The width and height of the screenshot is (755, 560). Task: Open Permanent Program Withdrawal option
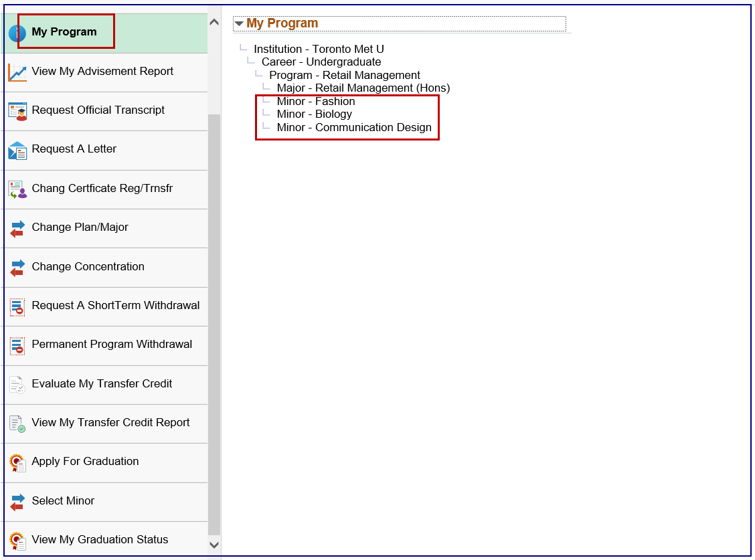click(112, 344)
